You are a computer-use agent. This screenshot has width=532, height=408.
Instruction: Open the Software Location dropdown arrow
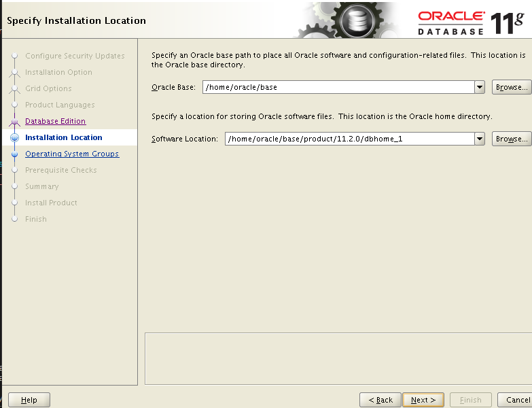480,139
